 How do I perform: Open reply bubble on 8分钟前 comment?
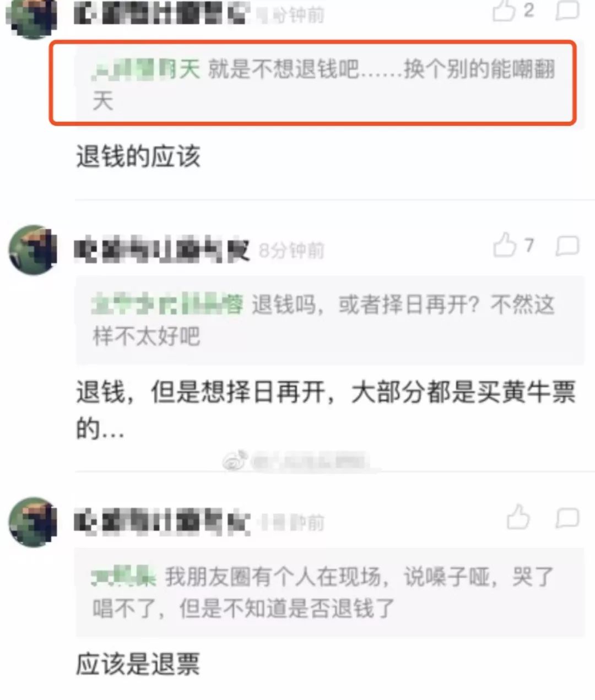567,246
